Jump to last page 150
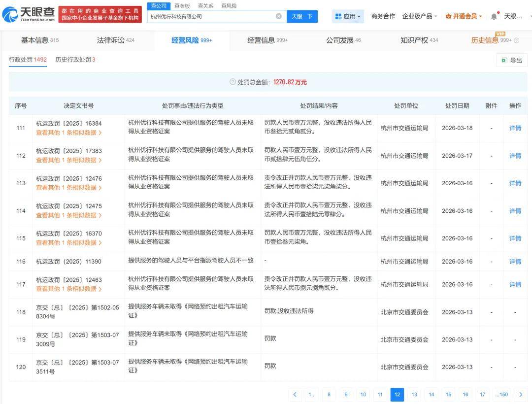This screenshot has height=404, width=532. pyautogui.click(x=501, y=394)
